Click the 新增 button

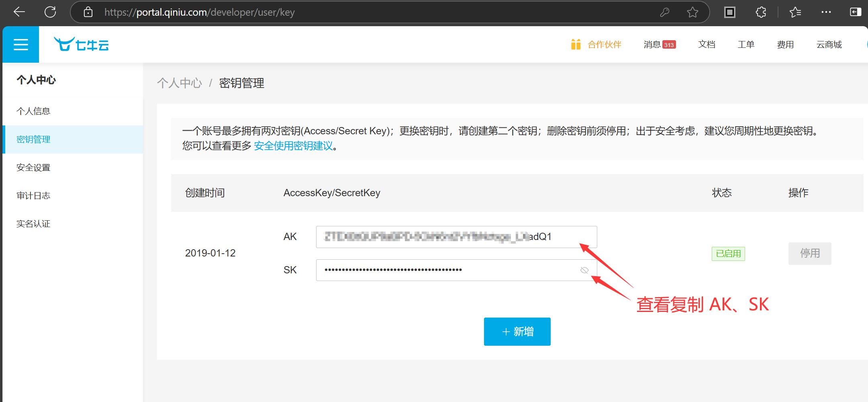pyautogui.click(x=517, y=332)
